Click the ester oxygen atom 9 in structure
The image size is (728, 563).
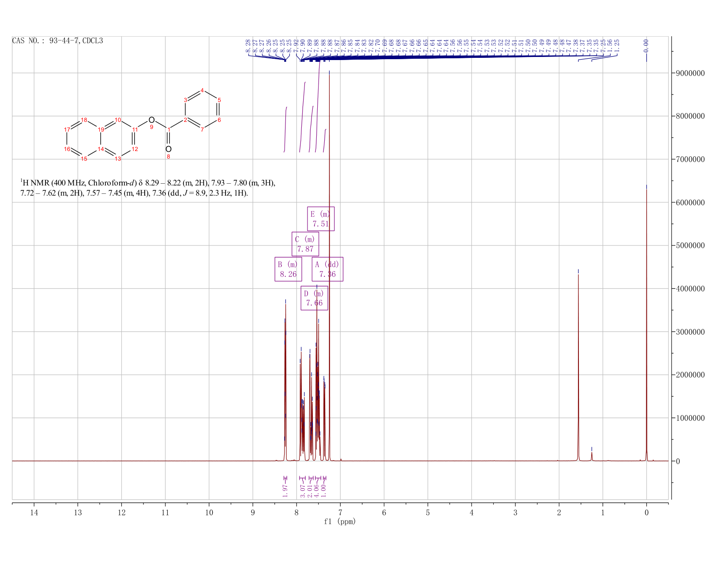click(151, 120)
